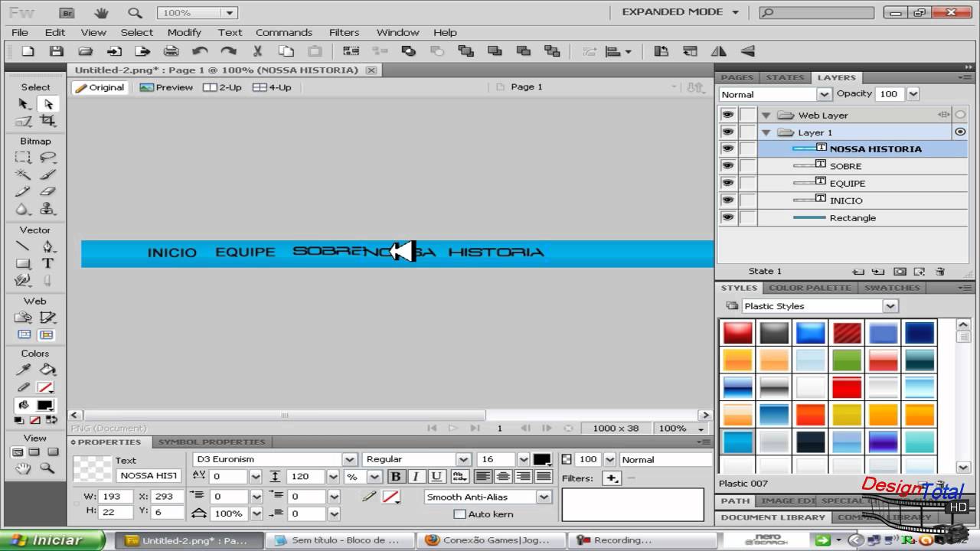Open the Plastic Styles dropdown

pyautogui.click(x=890, y=306)
